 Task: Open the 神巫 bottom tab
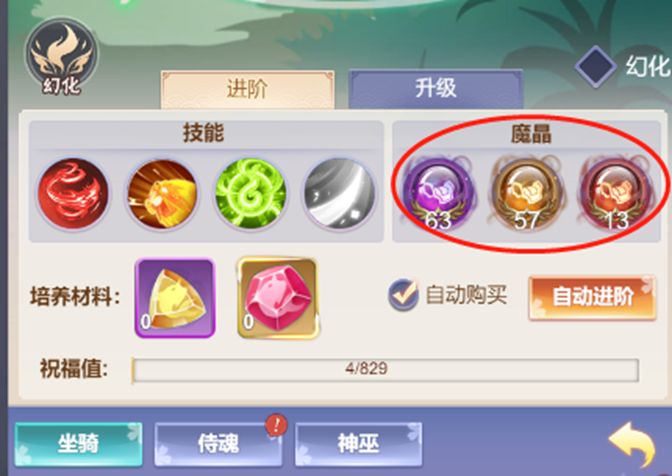358,444
